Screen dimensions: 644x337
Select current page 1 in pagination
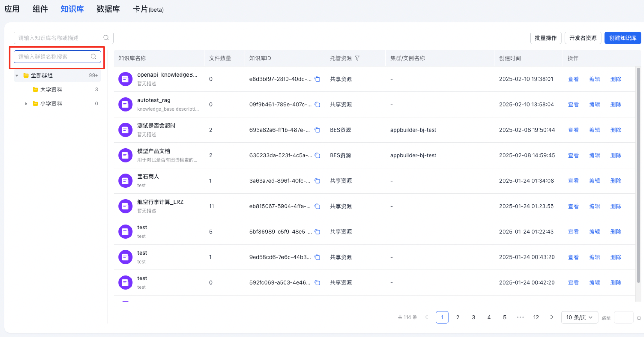(x=442, y=317)
